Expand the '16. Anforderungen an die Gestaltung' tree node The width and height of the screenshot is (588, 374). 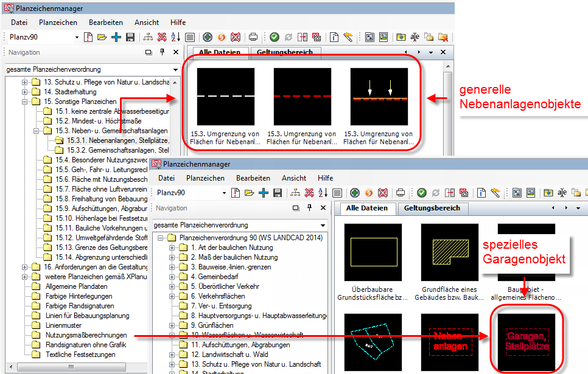(25, 267)
